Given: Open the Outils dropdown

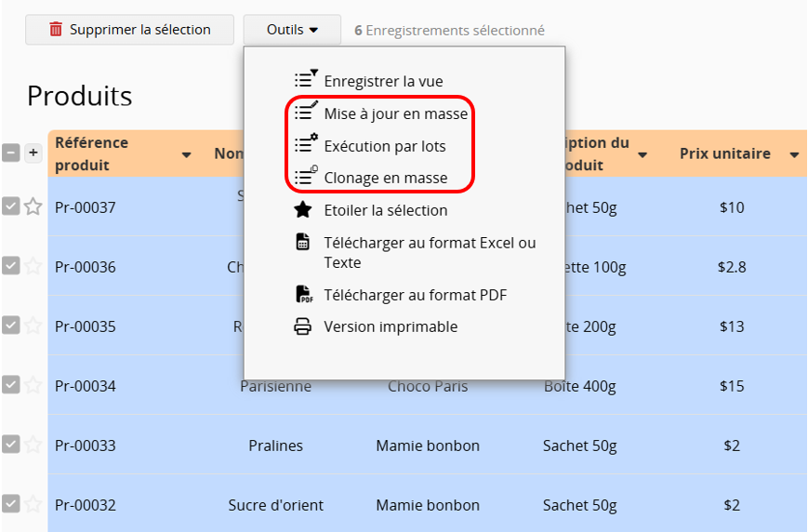Looking at the screenshot, I should click(x=292, y=30).
